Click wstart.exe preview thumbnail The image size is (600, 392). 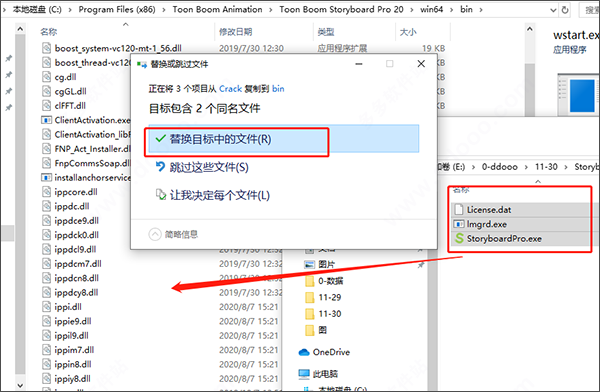(x=579, y=95)
